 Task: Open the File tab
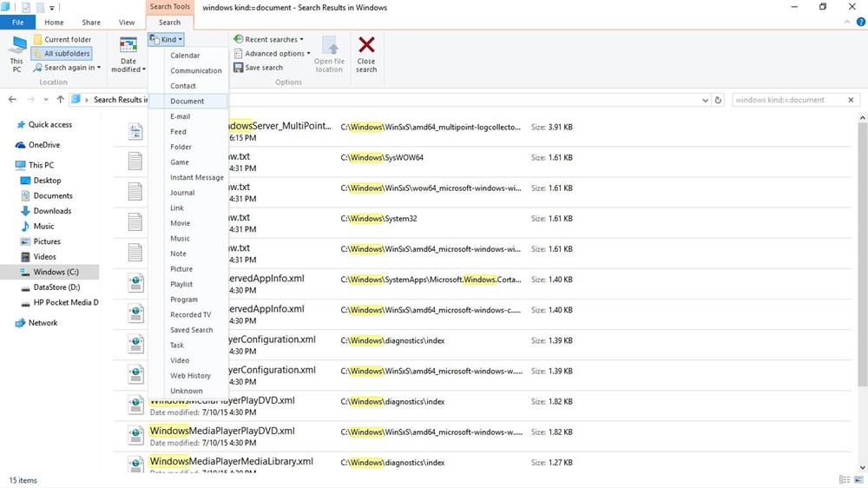[17, 23]
